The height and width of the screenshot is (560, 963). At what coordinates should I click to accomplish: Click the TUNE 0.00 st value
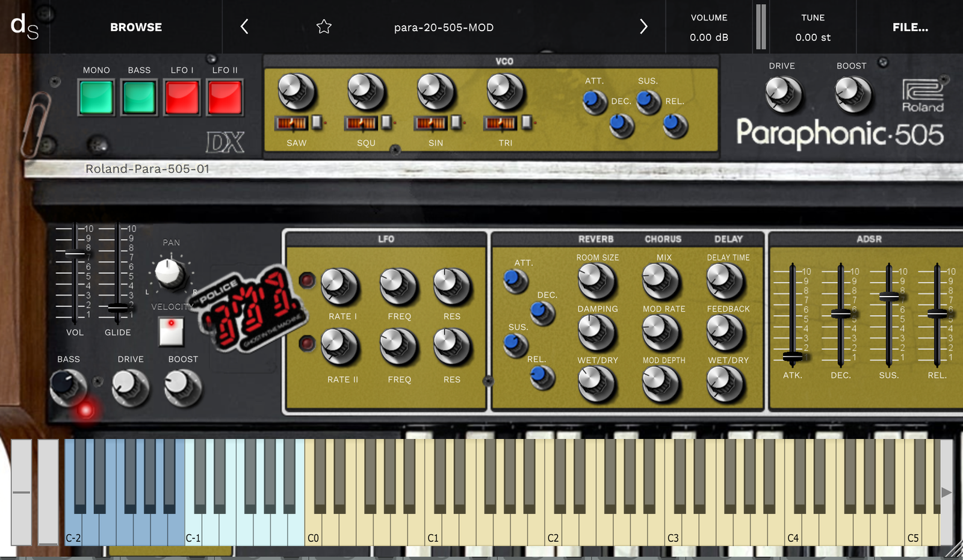click(x=813, y=37)
